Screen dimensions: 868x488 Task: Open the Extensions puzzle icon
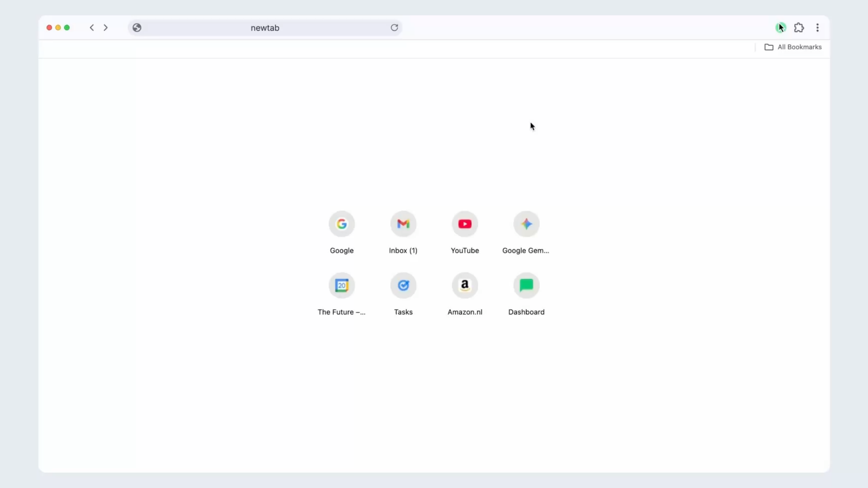point(799,28)
